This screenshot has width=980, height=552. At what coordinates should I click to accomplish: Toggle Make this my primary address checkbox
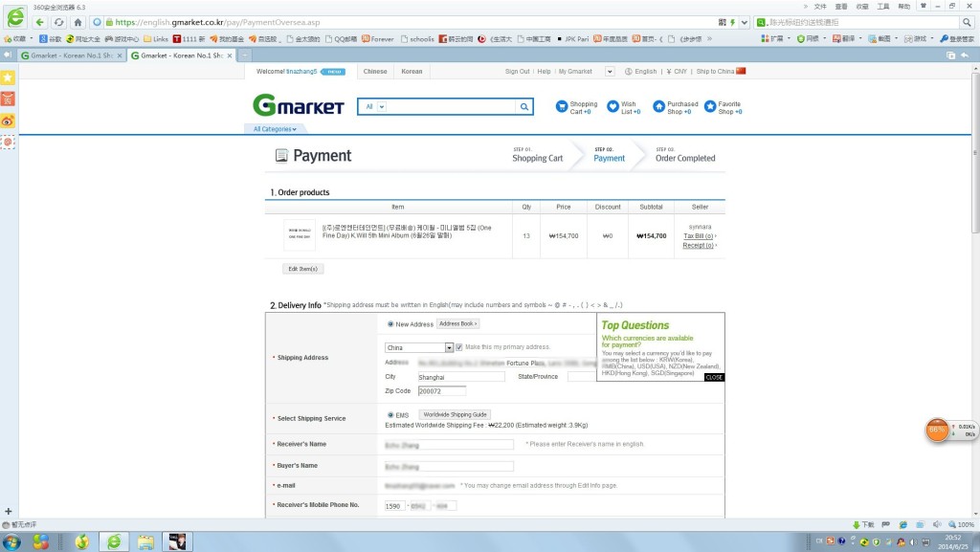point(458,347)
